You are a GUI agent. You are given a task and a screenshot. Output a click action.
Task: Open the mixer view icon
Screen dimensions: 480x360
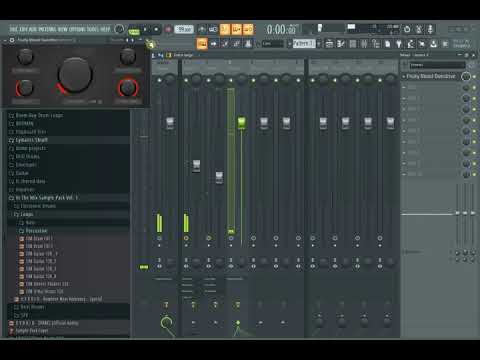tap(364, 44)
